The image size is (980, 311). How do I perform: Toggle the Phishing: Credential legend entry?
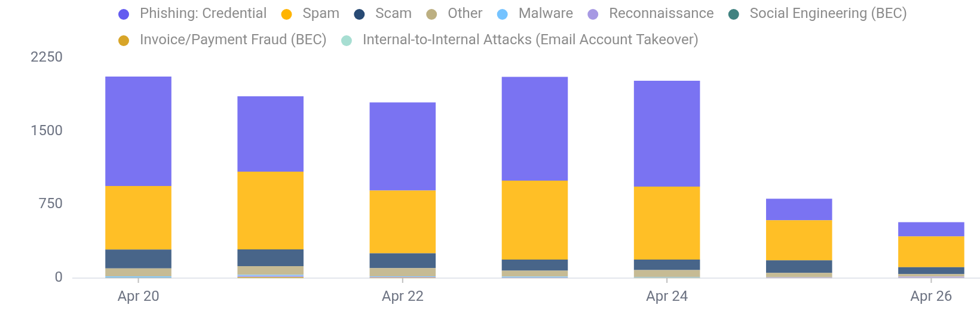[x=203, y=13]
